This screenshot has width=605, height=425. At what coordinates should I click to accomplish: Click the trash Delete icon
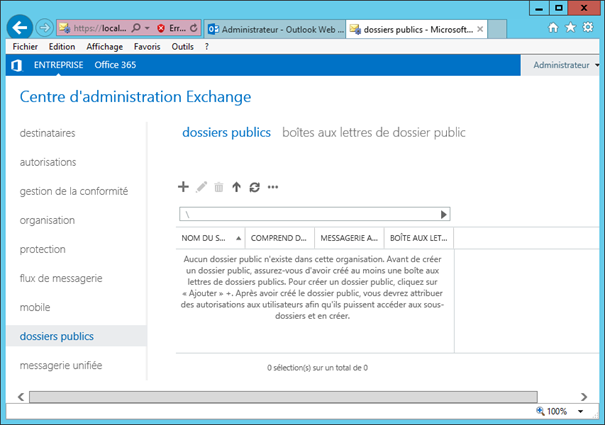click(x=219, y=187)
